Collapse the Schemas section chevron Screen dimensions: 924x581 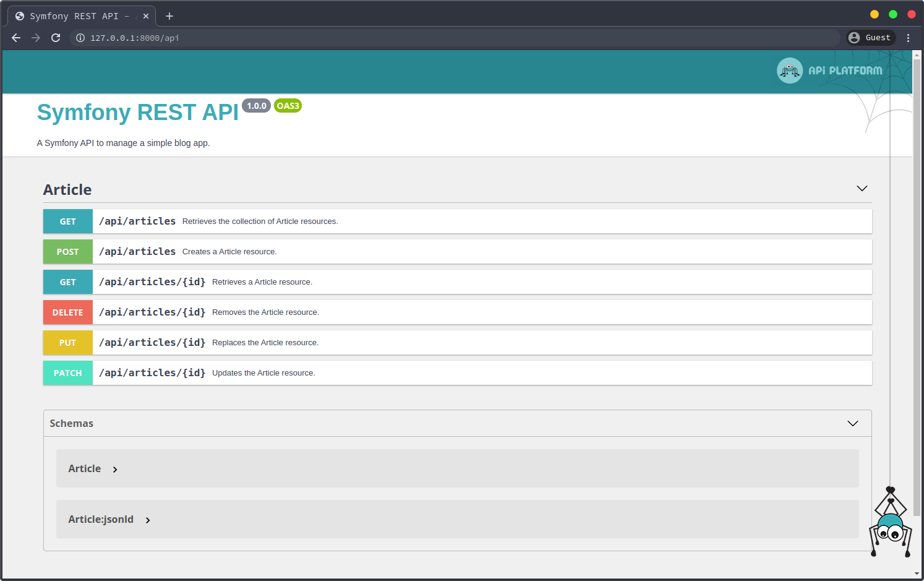pyautogui.click(x=853, y=423)
